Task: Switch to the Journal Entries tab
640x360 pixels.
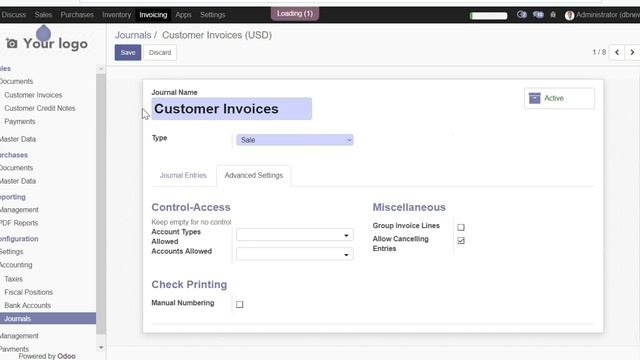Action: 183,176
